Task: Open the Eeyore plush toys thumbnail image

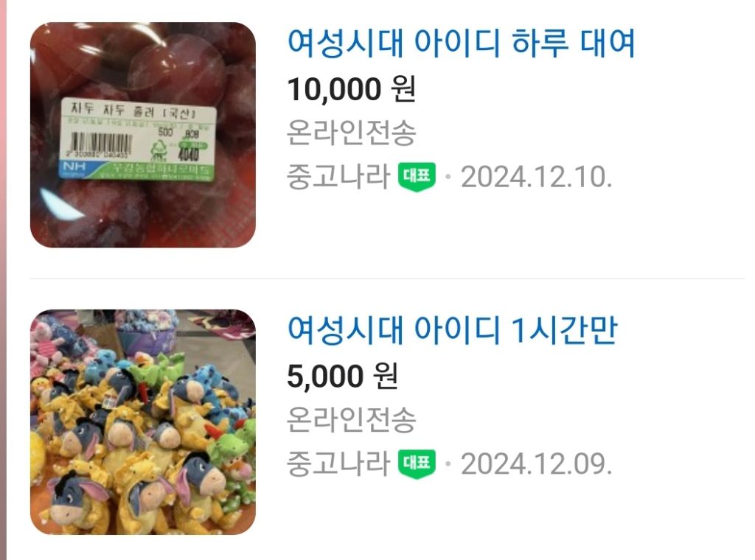Action: (x=143, y=422)
